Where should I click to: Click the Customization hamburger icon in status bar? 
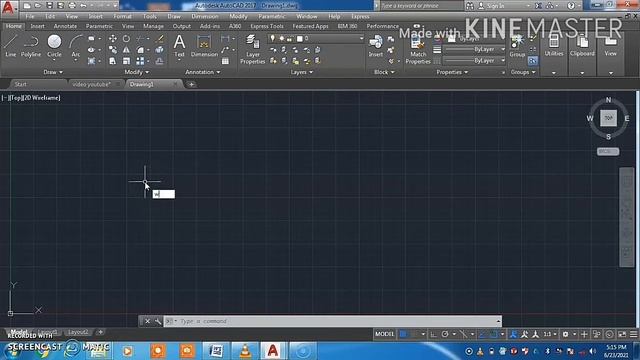tap(633, 334)
